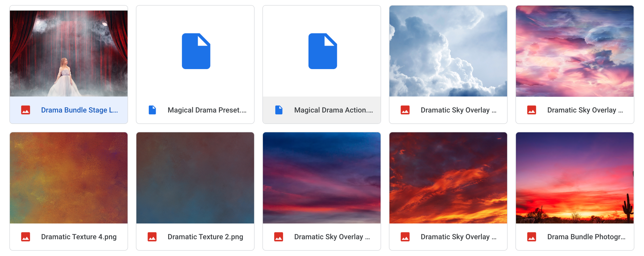644x256 pixels.
Task: Click image icon beside Dramatic Texture 2.png
Action: coord(152,237)
